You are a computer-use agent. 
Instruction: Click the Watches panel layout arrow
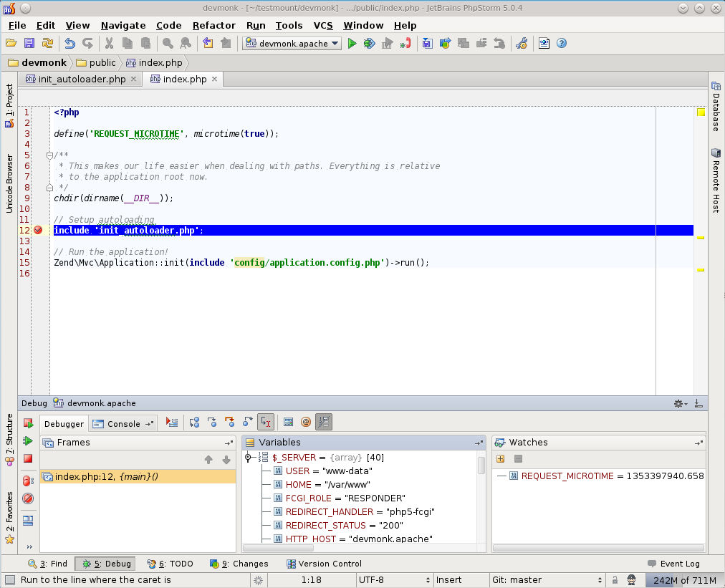[699, 443]
